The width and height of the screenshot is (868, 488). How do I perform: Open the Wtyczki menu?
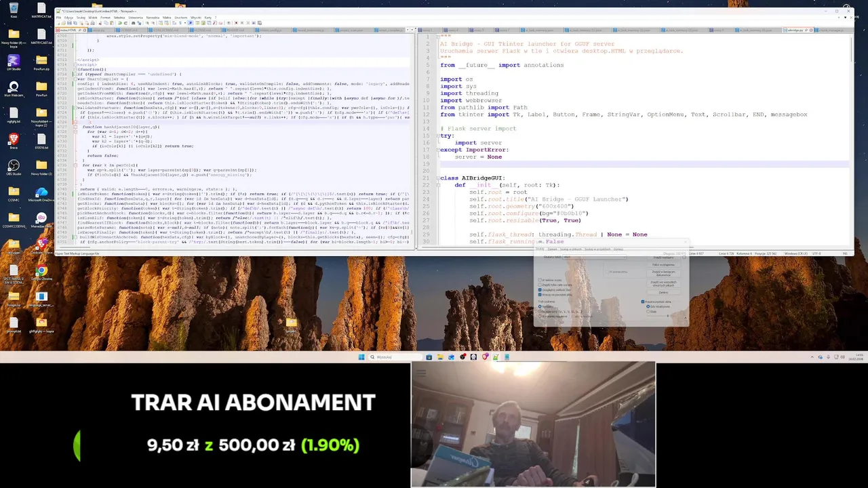click(x=196, y=17)
